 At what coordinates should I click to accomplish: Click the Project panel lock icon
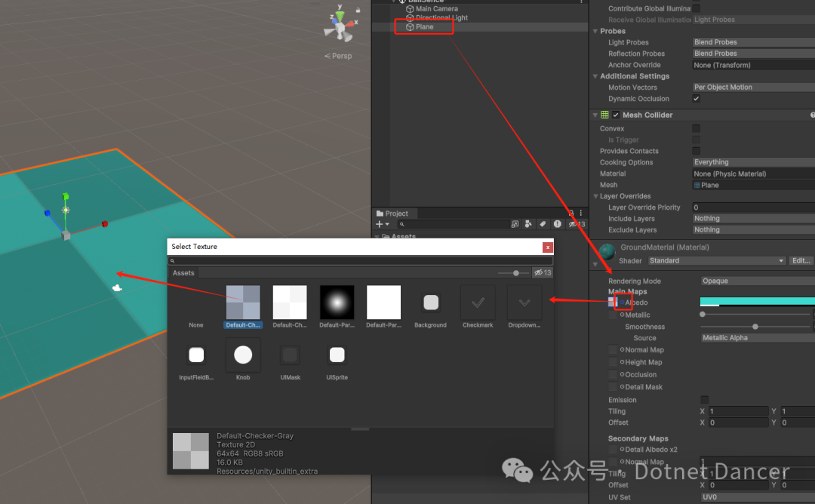[x=571, y=213]
